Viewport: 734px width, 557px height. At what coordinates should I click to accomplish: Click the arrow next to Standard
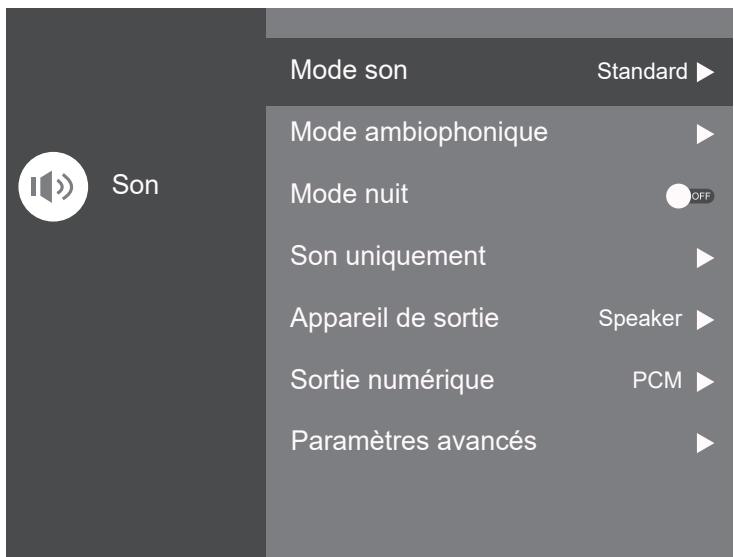pos(705,72)
